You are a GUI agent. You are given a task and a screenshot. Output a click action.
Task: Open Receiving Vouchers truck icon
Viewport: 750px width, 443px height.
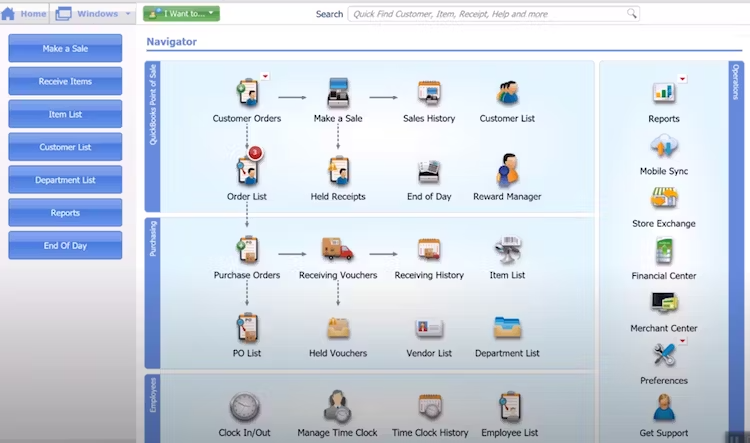pyautogui.click(x=338, y=250)
